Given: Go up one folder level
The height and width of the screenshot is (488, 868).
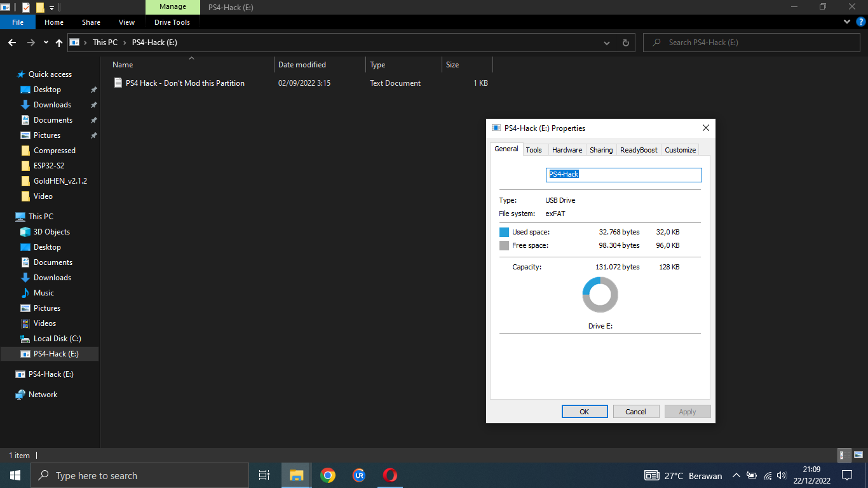Looking at the screenshot, I should click(59, 43).
